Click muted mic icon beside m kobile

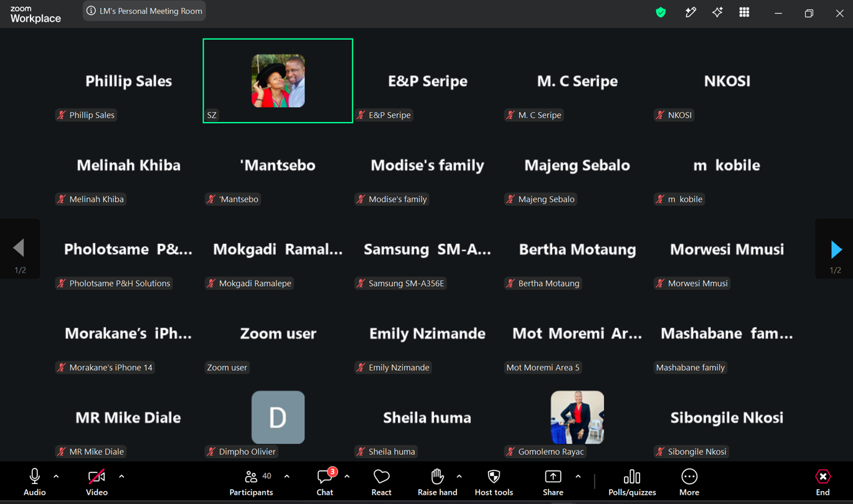[660, 199]
